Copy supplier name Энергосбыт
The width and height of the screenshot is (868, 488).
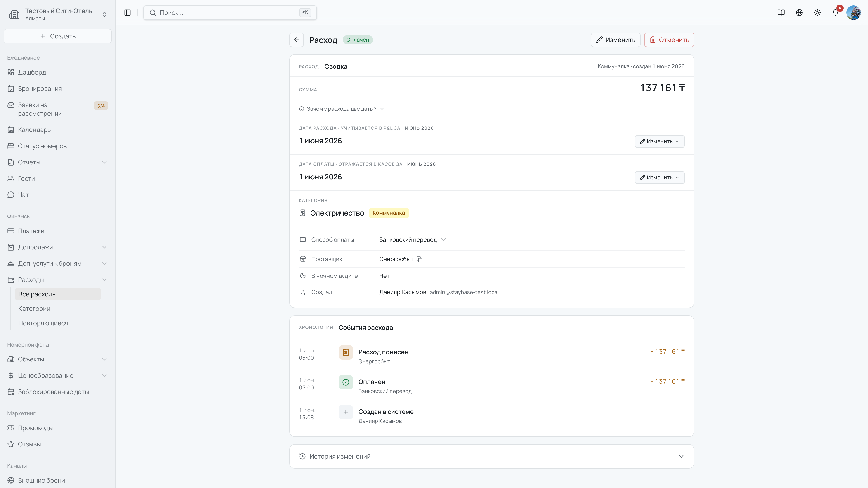click(420, 259)
